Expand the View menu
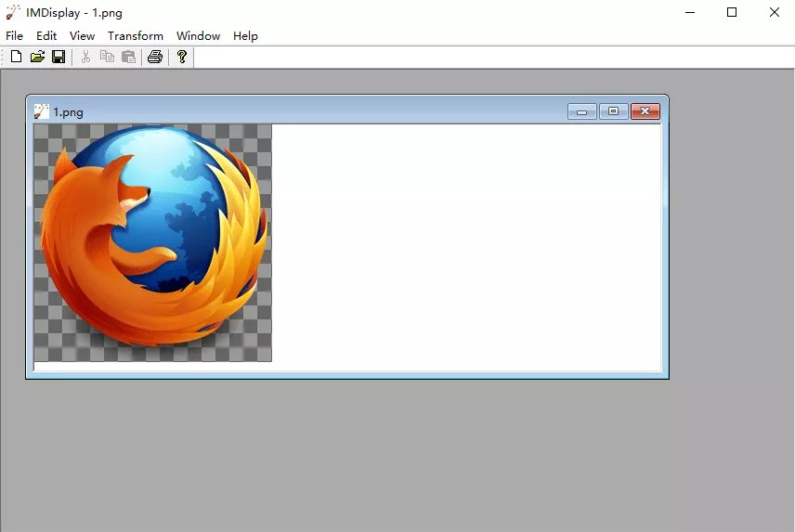 82,35
